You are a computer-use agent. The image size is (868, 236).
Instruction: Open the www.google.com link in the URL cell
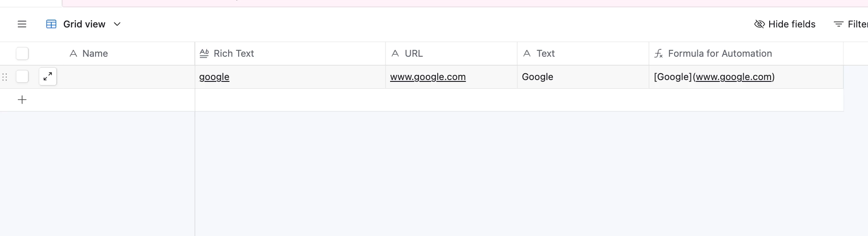[x=428, y=77]
